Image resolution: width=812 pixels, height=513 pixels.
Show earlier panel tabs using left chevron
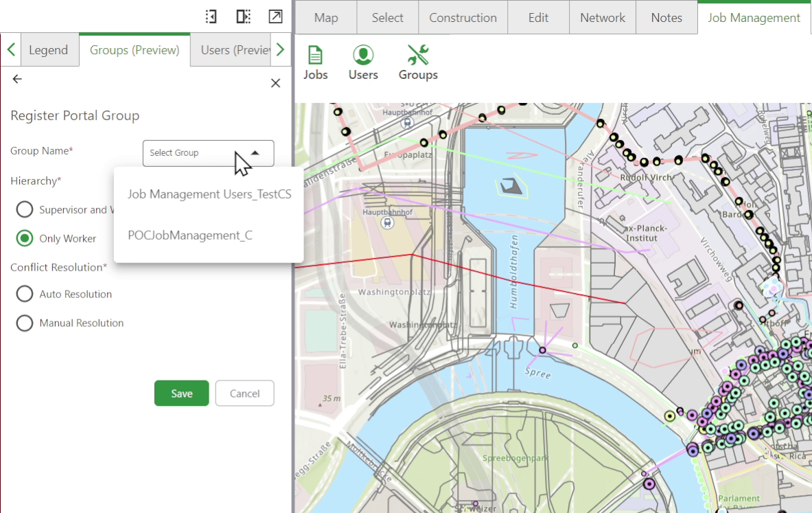[x=12, y=49]
